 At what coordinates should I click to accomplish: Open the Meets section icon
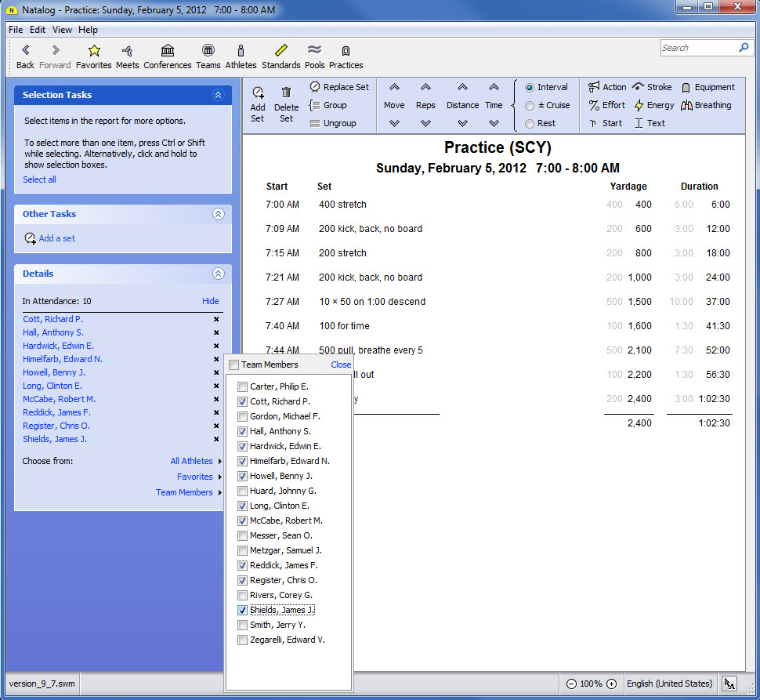coord(127,51)
